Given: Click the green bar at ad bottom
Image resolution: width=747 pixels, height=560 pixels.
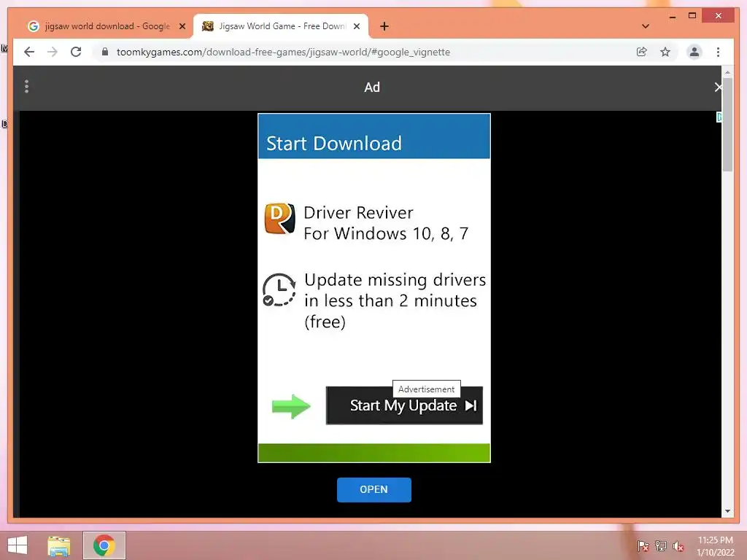Looking at the screenshot, I should pos(374,453).
